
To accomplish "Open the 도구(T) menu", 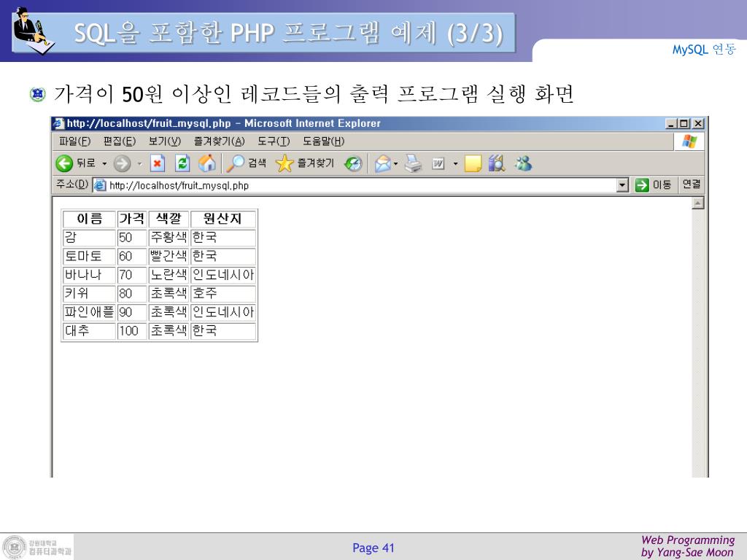I will (274, 141).
